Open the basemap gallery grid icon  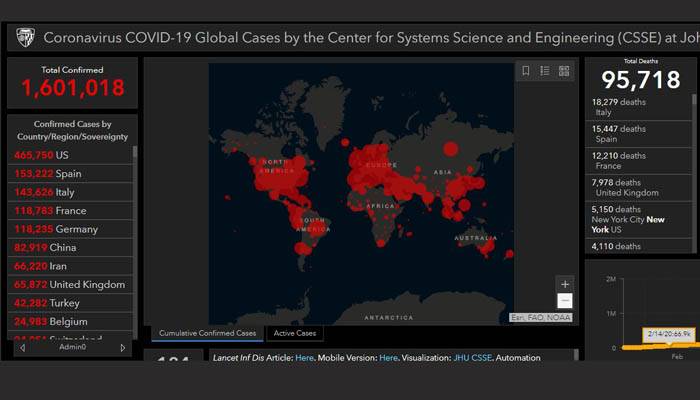pyautogui.click(x=564, y=71)
